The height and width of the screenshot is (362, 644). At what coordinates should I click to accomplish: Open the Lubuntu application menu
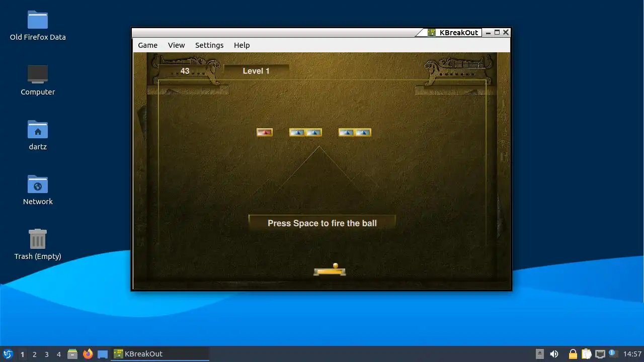pos(8,354)
